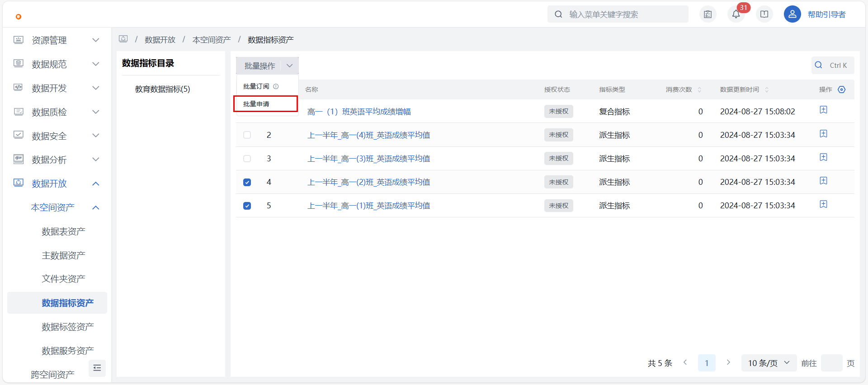Image resolution: width=868 pixels, height=385 pixels.
Task: Open the task list icon in header
Action: (708, 14)
